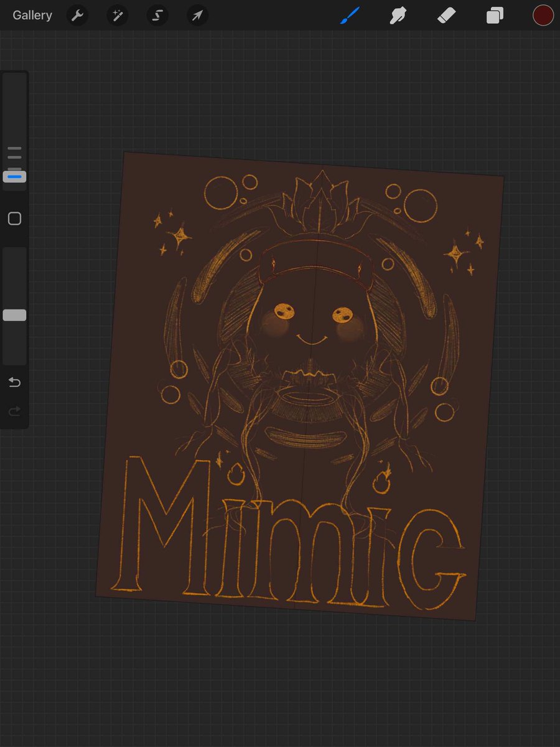This screenshot has height=747, width=560.
Task: Open the active color picker
Action: pyautogui.click(x=543, y=16)
